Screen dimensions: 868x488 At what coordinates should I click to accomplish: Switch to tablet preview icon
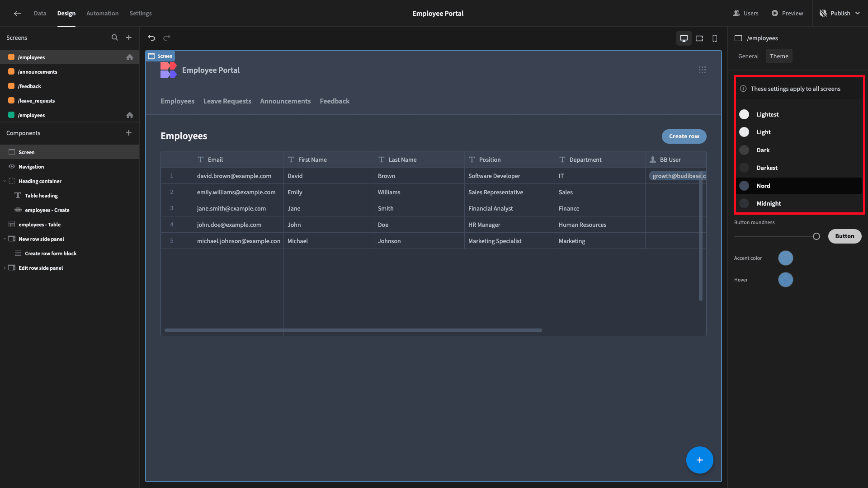click(699, 38)
